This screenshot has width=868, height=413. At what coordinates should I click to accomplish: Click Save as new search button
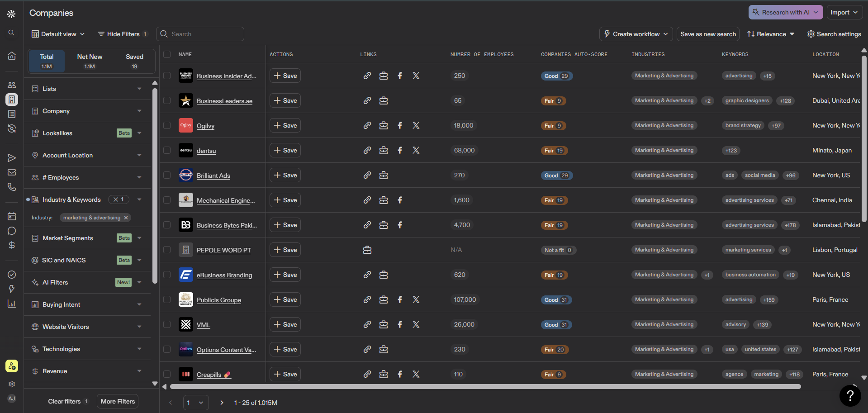coord(708,34)
